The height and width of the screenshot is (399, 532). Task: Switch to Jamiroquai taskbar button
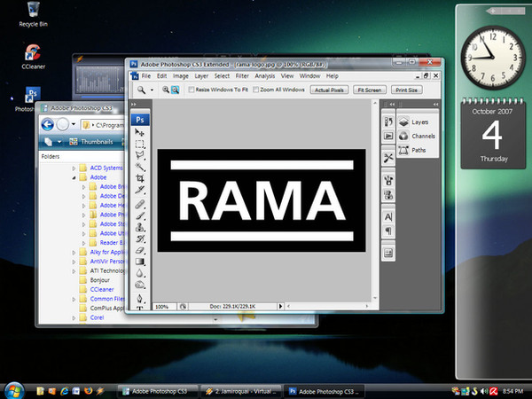[x=241, y=392]
